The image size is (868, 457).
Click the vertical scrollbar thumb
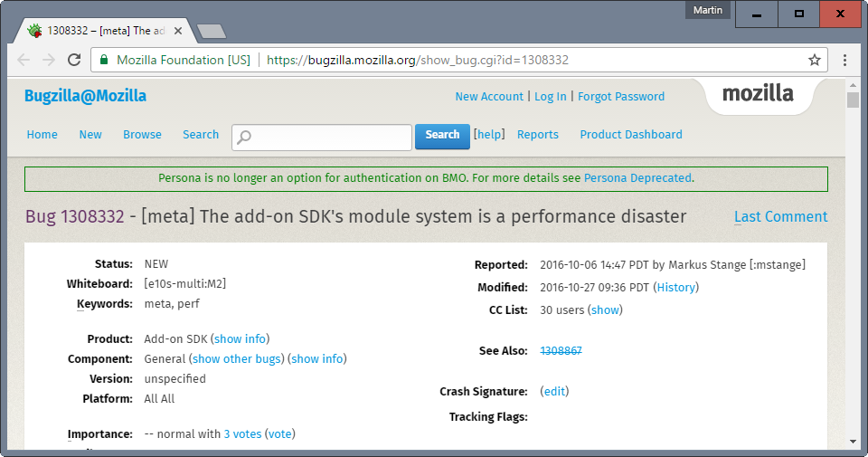[853, 100]
